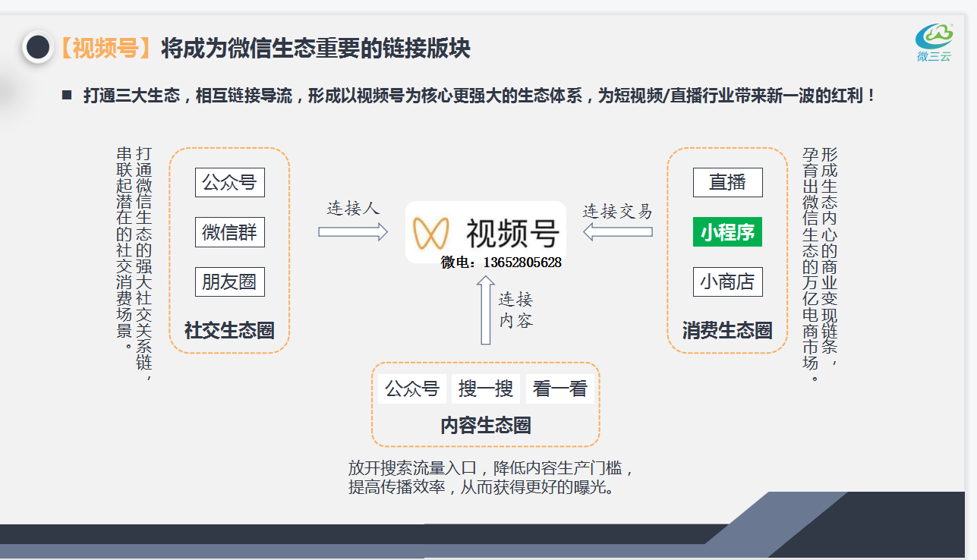977x560 pixels.
Task: Click the 公众号 box in 社交生态圈
Action: point(230,182)
